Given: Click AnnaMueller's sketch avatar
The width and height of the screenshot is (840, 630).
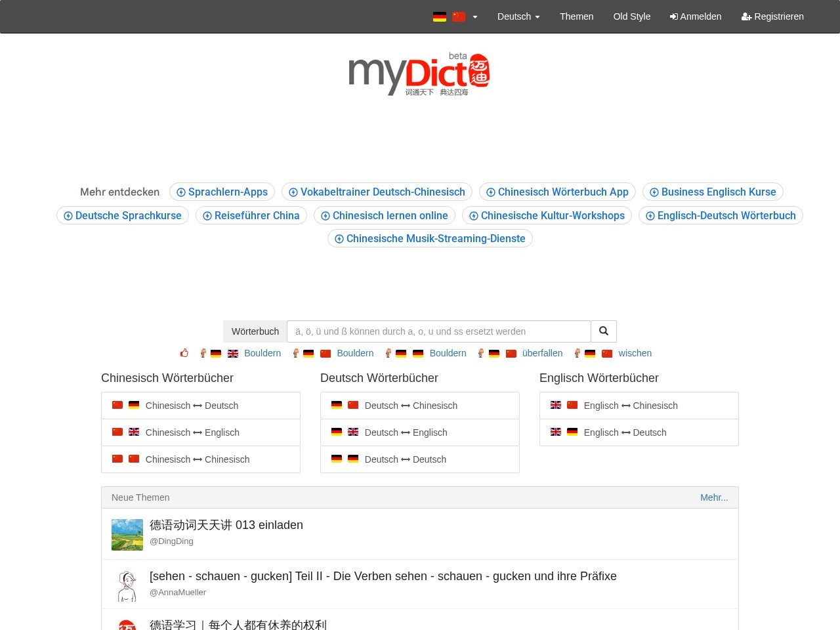Looking at the screenshot, I should [x=127, y=586].
